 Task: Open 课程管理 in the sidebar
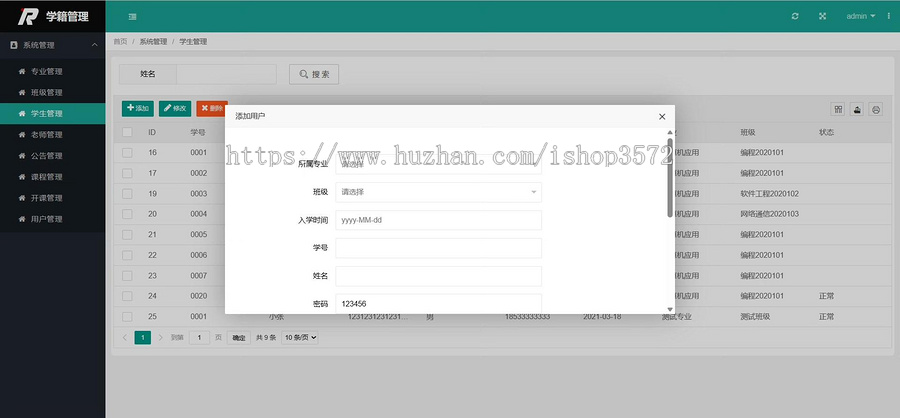(52, 177)
